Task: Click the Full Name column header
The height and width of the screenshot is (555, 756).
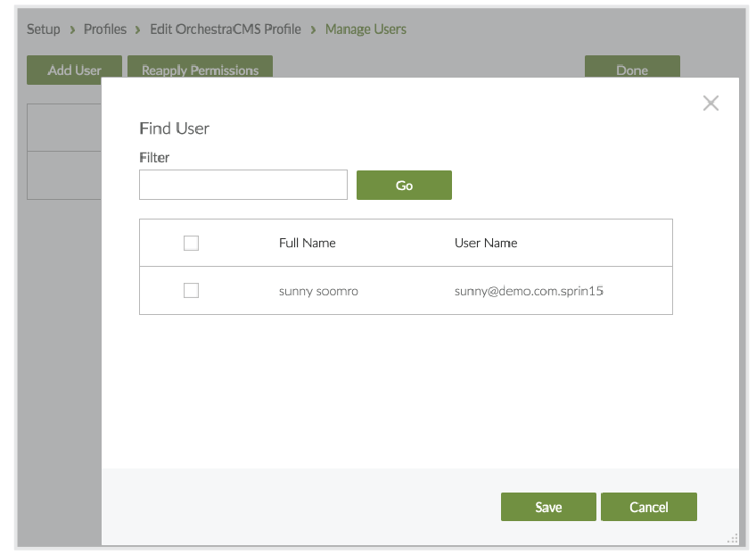Action: [307, 243]
